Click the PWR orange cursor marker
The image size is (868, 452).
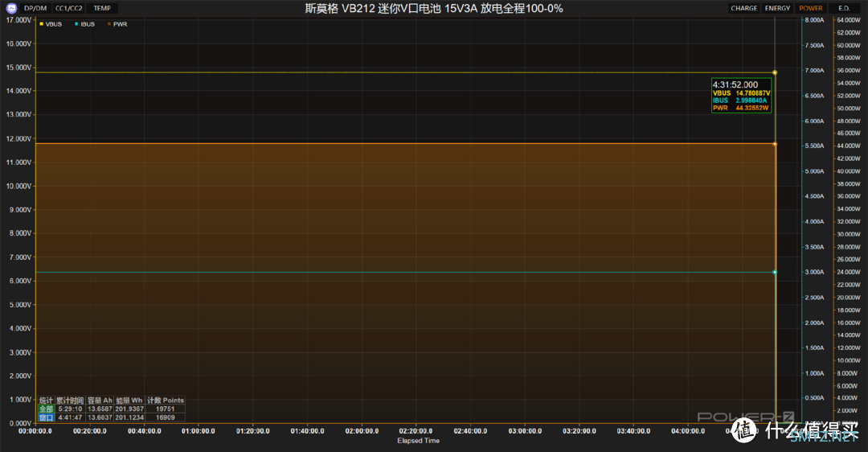click(775, 144)
